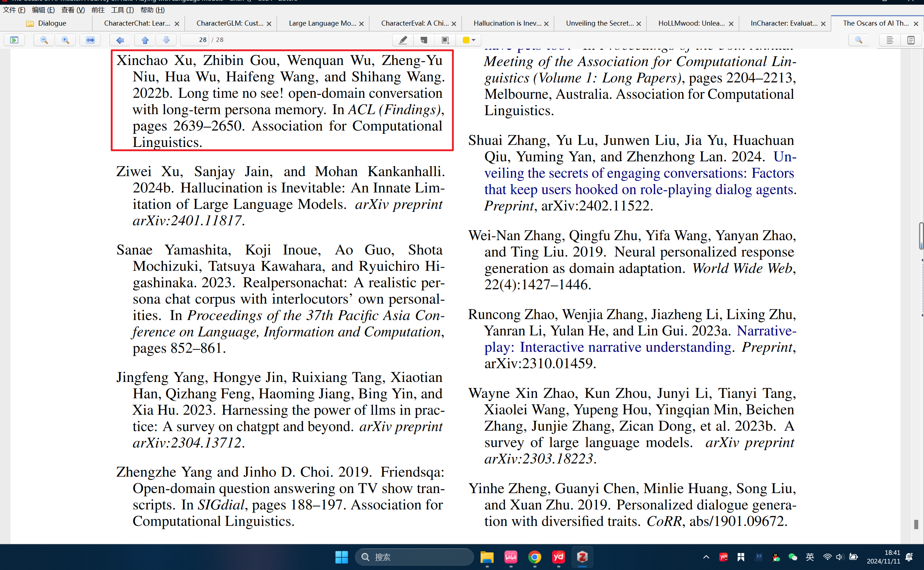Click the page number input field
Viewport: 924px width, 570px height.
[195, 40]
